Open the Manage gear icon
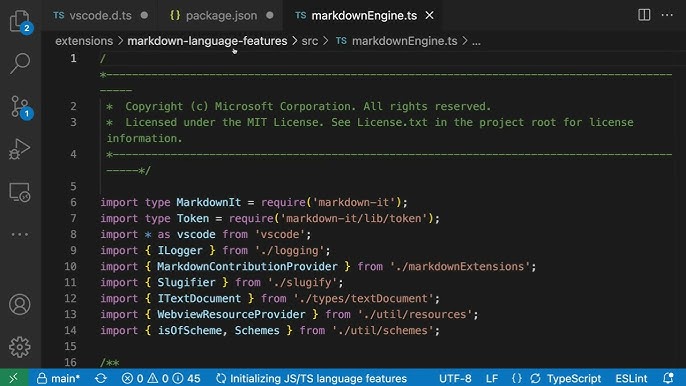The image size is (686, 386). pos(20,347)
